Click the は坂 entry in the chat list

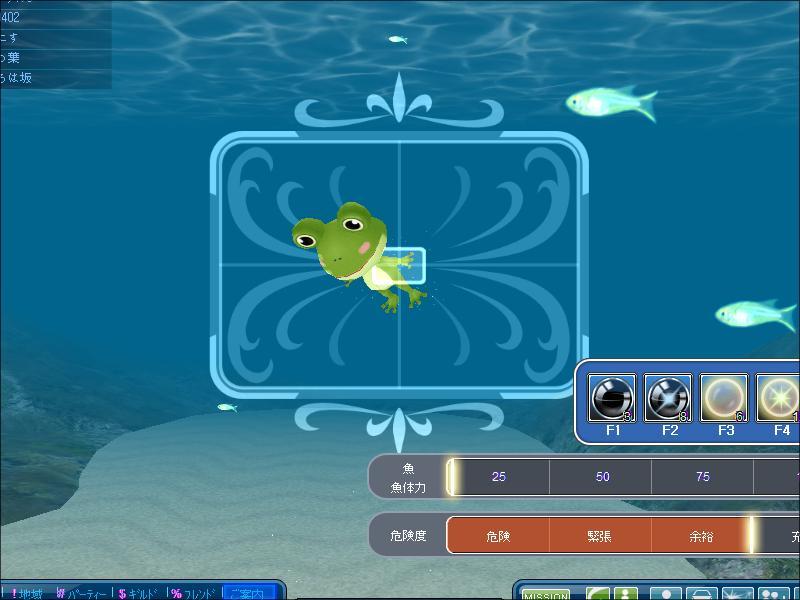[x=55, y=78]
